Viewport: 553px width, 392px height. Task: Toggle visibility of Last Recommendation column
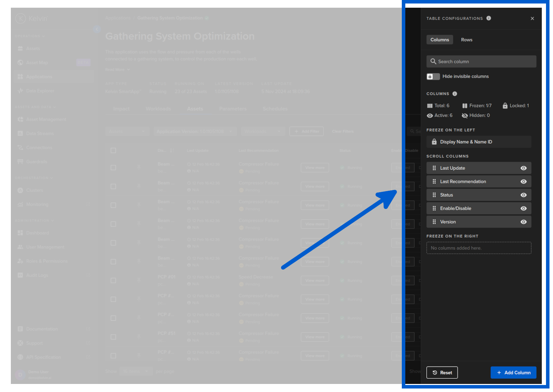pyautogui.click(x=523, y=182)
